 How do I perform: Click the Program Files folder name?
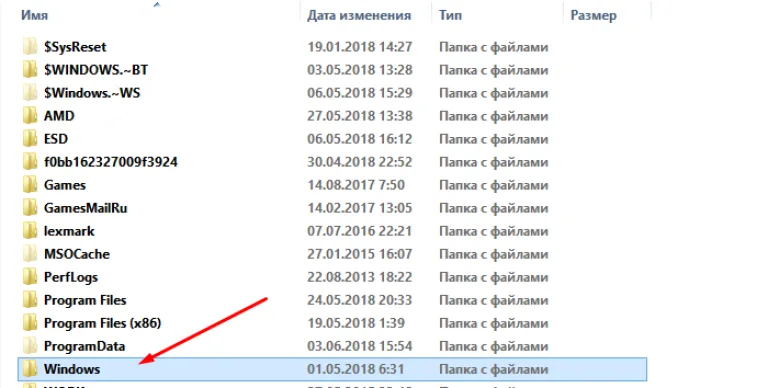85,300
